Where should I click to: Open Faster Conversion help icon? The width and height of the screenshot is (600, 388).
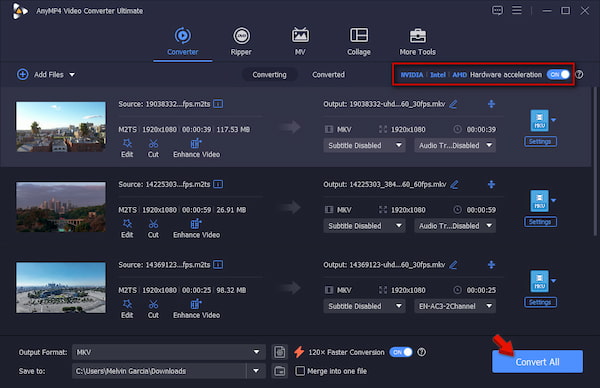pyautogui.click(x=421, y=352)
